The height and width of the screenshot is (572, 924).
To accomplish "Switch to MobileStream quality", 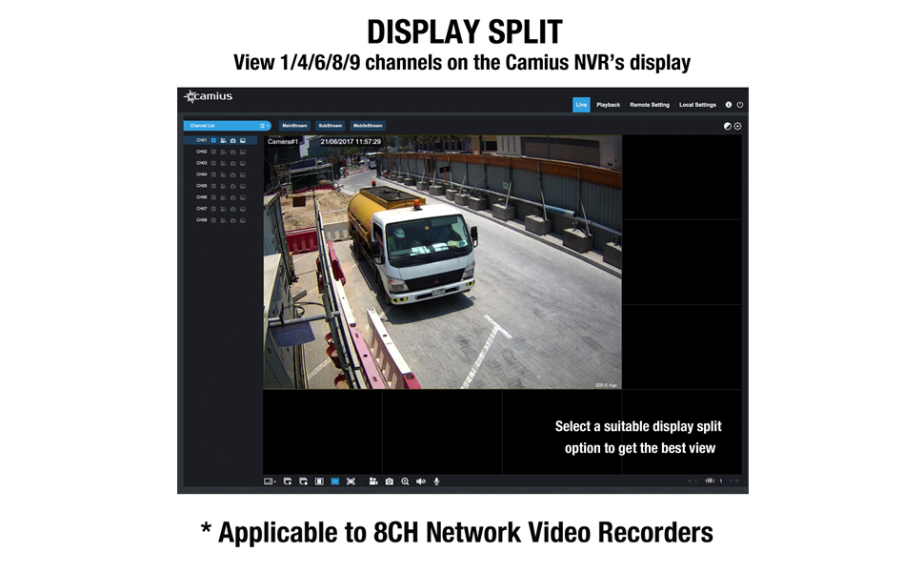I will click(367, 126).
